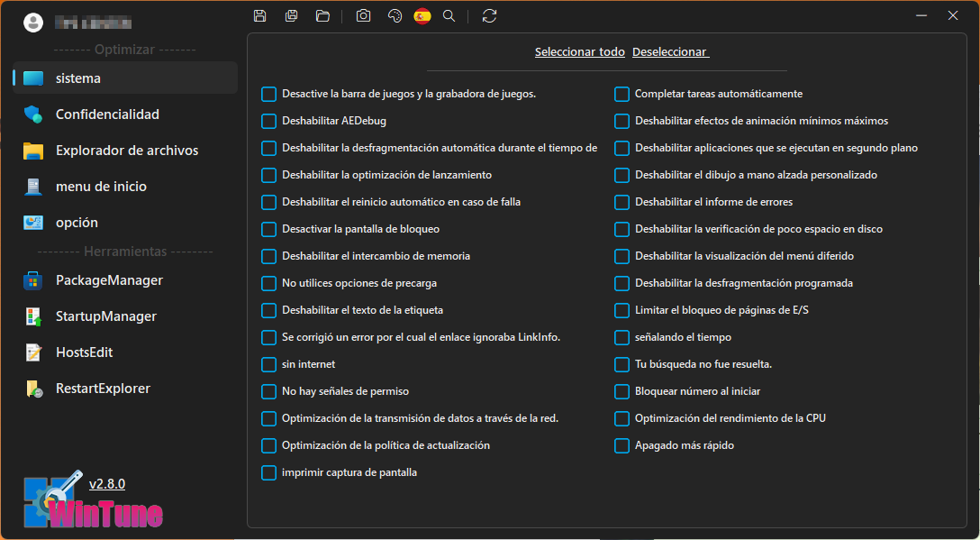Image resolution: width=980 pixels, height=540 pixels.
Task: Check Desactive la barra de juegos checkbox
Action: [268, 95]
